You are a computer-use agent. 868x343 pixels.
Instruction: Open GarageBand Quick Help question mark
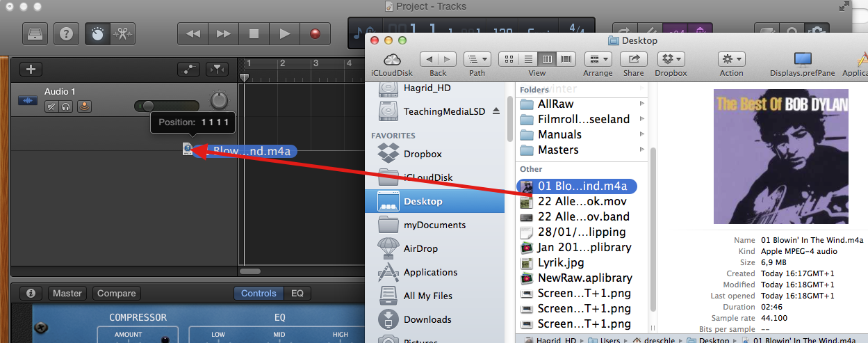coord(66,33)
